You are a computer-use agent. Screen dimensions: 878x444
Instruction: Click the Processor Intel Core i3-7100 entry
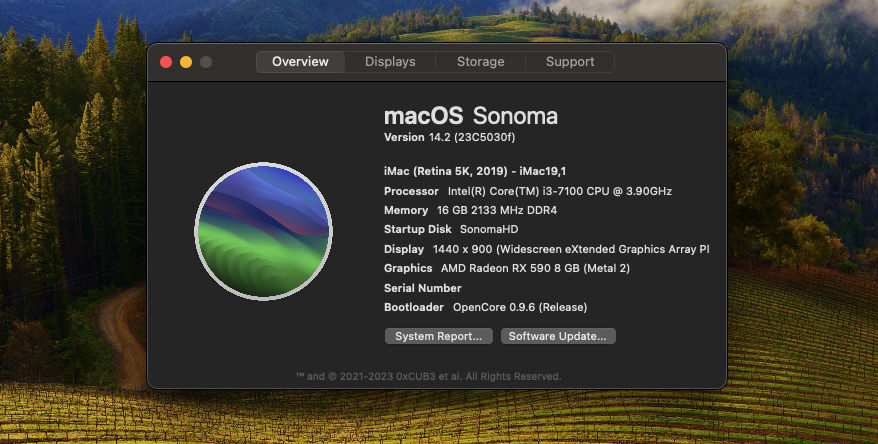click(x=519, y=191)
